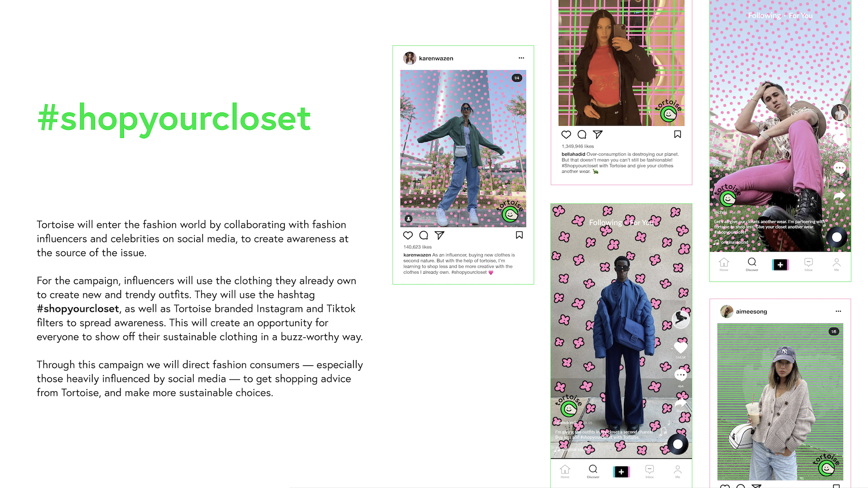This screenshot has width=868, height=488.
Task: Tap spinning sound disc in @chris TikTok
Action: point(837,237)
